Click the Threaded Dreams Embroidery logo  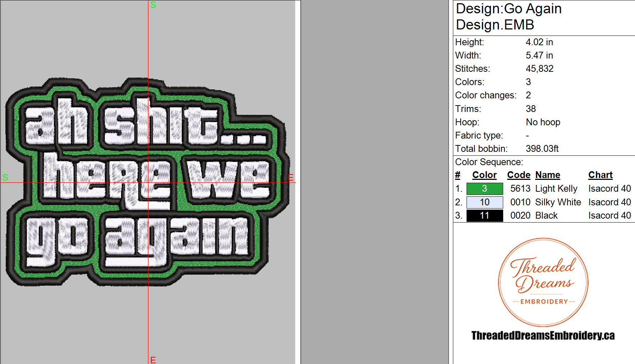tap(543, 282)
